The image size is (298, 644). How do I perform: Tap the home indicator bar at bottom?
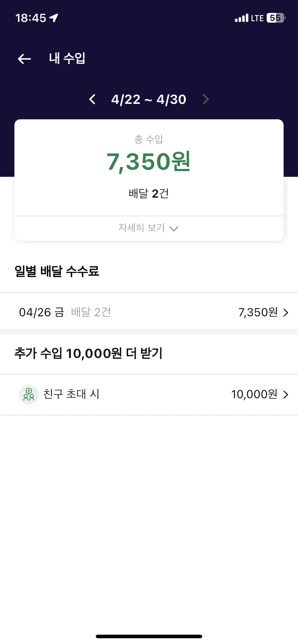point(149,636)
